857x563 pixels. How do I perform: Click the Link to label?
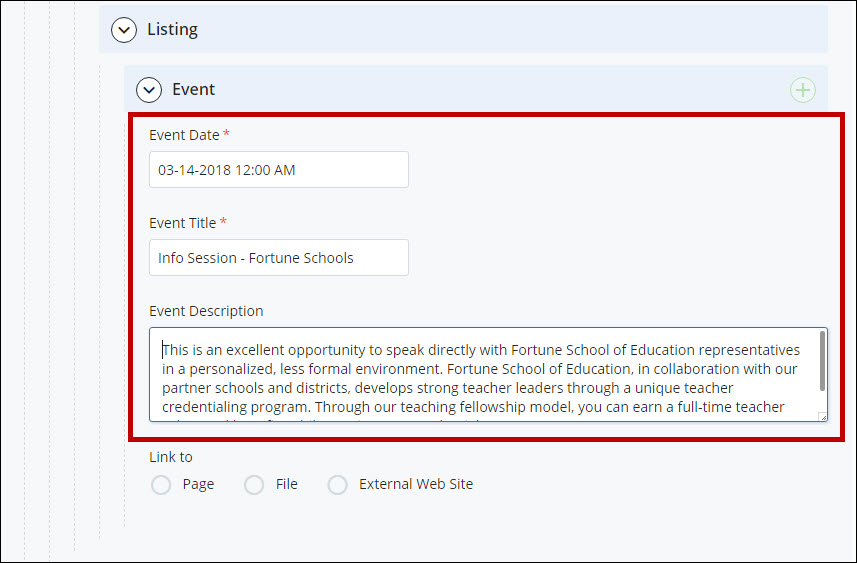(171, 457)
